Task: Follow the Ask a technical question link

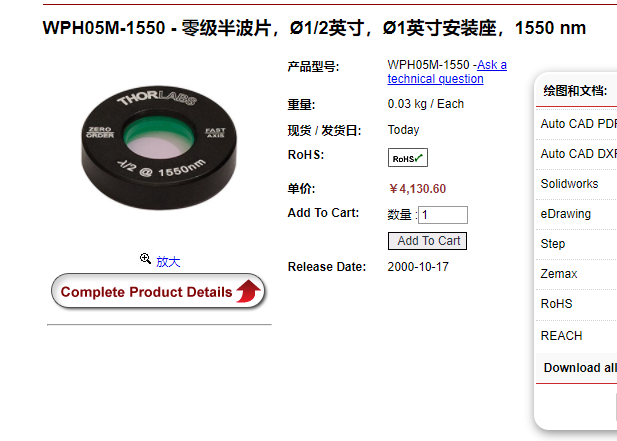Action: click(447, 72)
